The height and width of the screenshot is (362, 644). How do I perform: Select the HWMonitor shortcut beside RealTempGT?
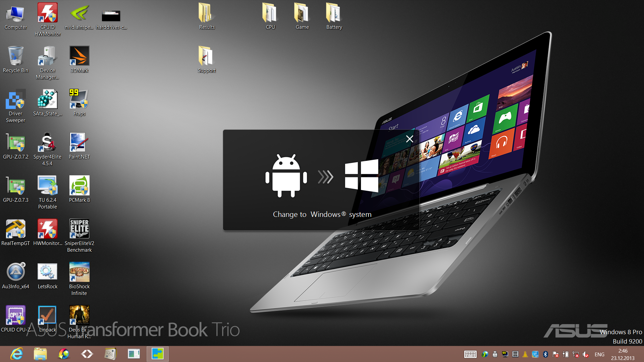pos(47,233)
